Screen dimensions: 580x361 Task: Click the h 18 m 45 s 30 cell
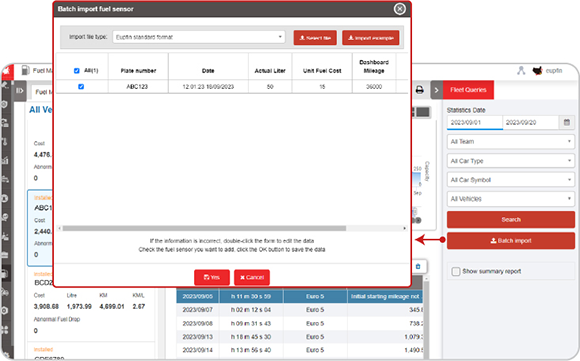point(251,337)
